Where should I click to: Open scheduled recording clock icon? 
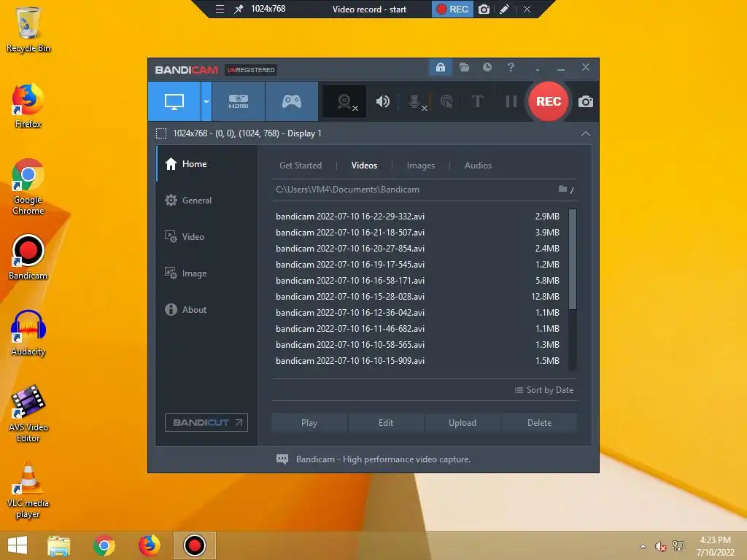coord(487,68)
